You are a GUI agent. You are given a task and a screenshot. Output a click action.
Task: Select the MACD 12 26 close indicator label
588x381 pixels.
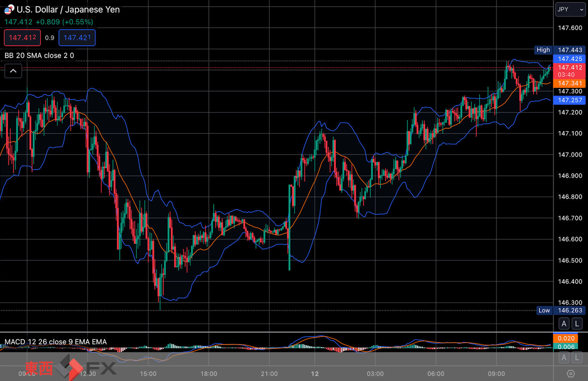[56, 342]
